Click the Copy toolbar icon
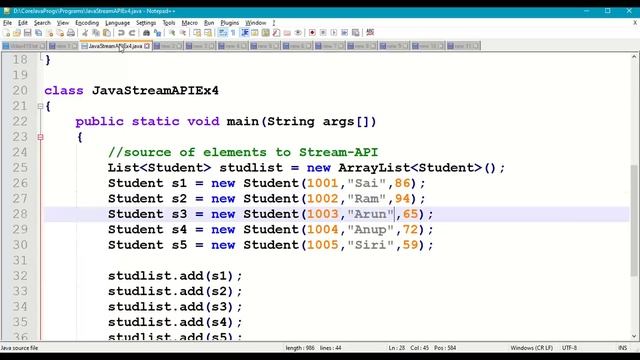Viewport: 640px width, 360px height. [96, 32]
